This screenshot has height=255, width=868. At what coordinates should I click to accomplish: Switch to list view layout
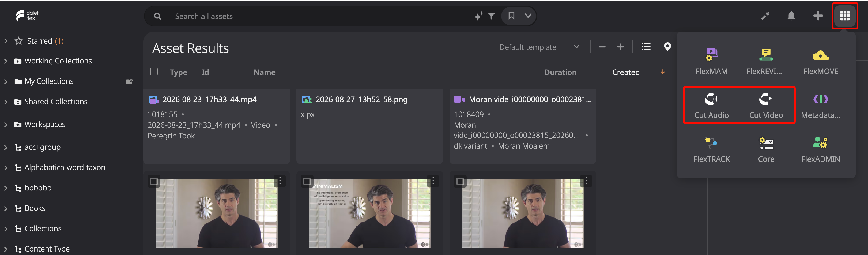click(646, 47)
